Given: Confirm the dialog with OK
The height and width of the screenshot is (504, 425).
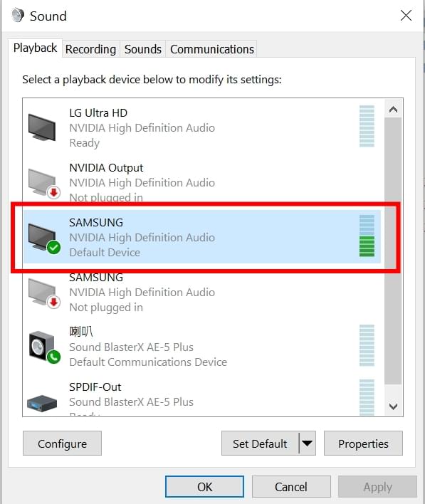Looking at the screenshot, I should pyautogui.click(x=204, y=487).
